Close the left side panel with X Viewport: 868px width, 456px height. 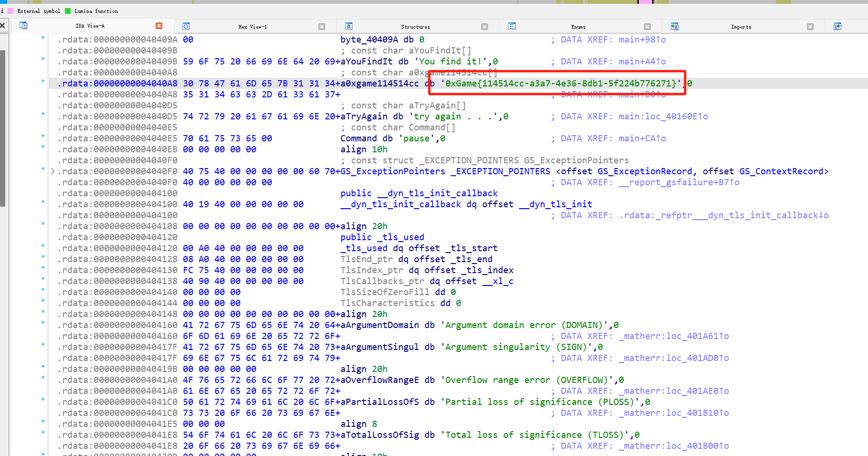pos(2,25)
